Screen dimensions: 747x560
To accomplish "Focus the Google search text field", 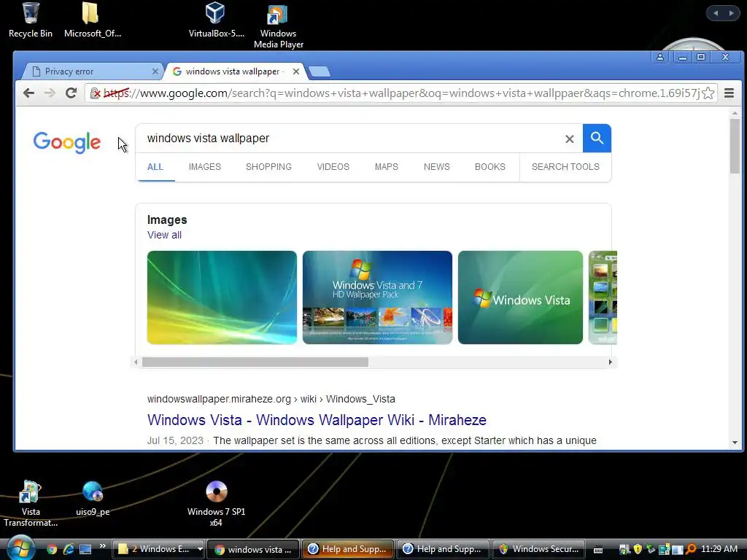I will pos(352,138).
